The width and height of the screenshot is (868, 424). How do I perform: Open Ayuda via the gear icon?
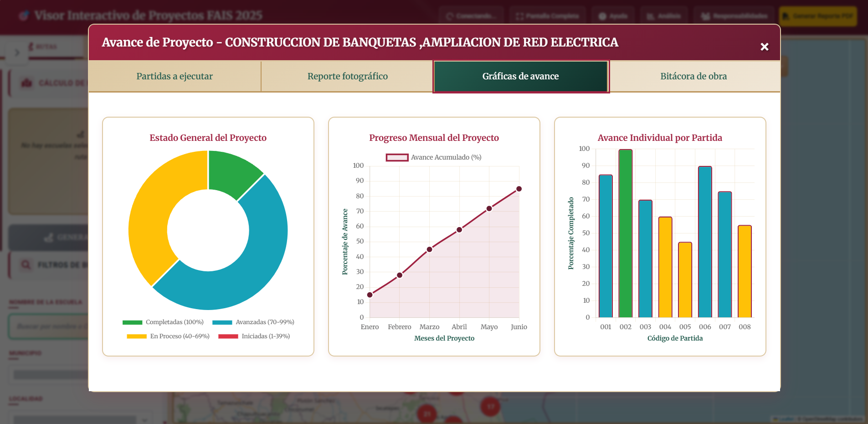(601, 16)
